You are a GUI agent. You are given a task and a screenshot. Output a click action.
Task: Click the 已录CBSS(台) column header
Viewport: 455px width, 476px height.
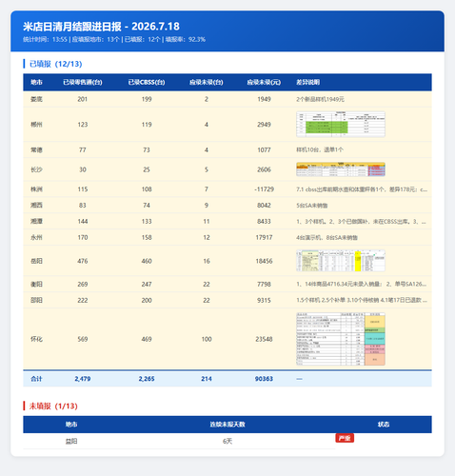pyautogui.click(x=147, y=82)
